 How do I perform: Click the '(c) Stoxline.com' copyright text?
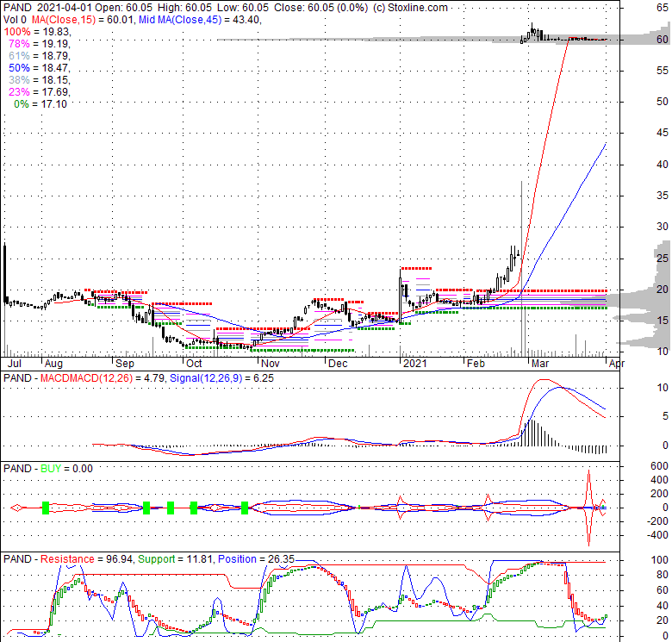(x=410, y=8)
